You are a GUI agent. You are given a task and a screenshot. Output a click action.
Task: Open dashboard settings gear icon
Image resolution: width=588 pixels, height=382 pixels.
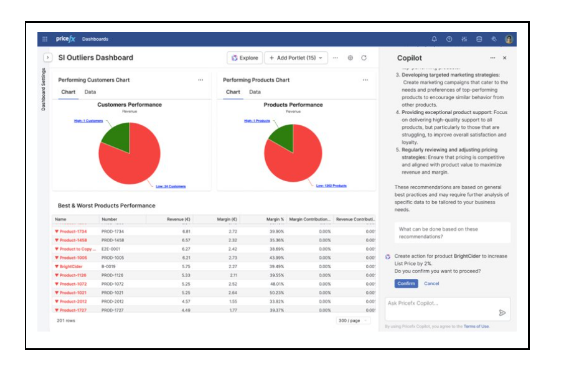350,58
